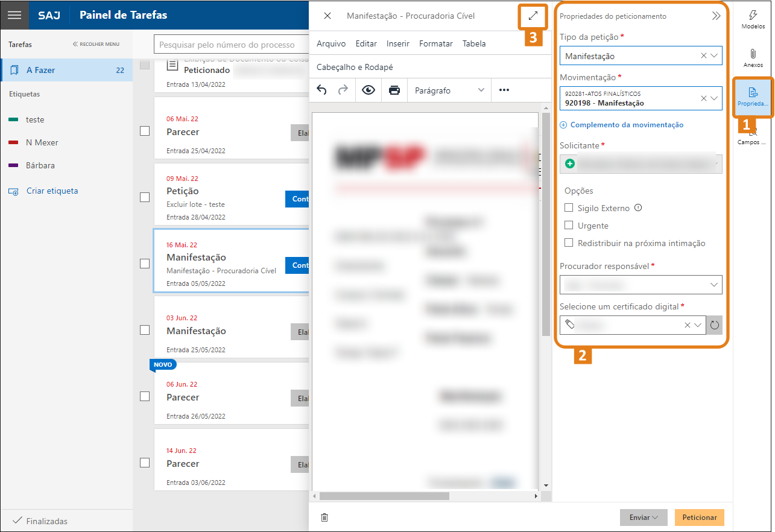Click the print icon in editor toolbar
775x532 pixels.
click(394, 90)
